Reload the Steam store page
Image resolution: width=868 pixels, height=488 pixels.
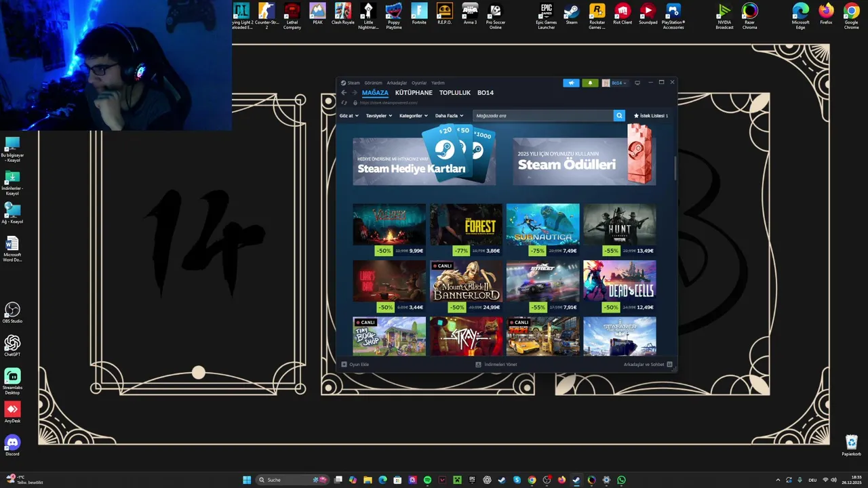click(x=344, y=102)
